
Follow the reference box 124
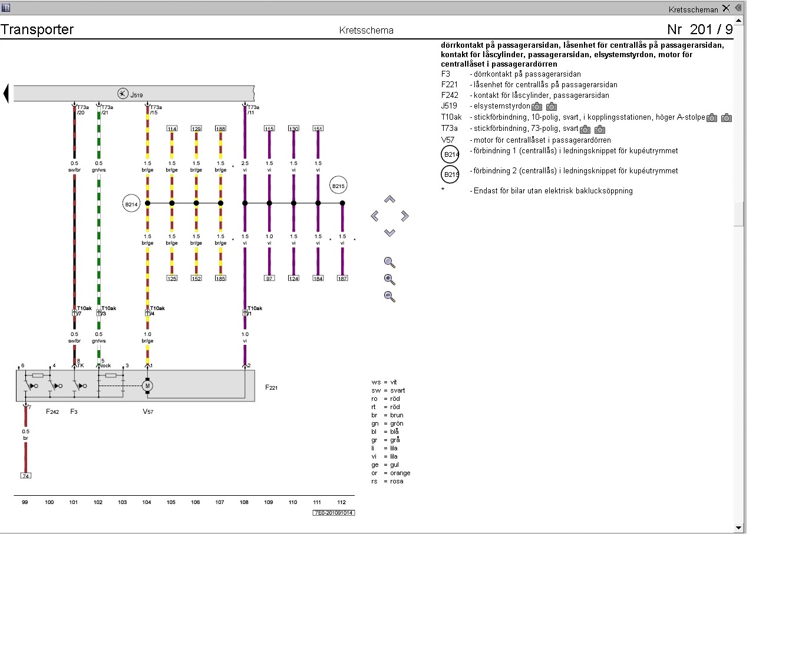pyautogui.click(x=293, y=278)
